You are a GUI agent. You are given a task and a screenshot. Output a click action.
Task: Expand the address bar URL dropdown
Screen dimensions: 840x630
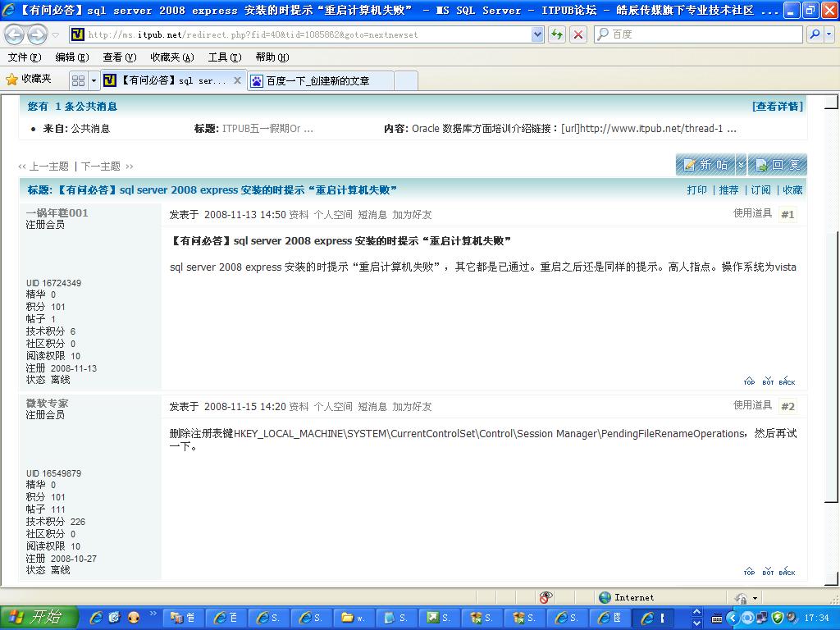(537, 34)
